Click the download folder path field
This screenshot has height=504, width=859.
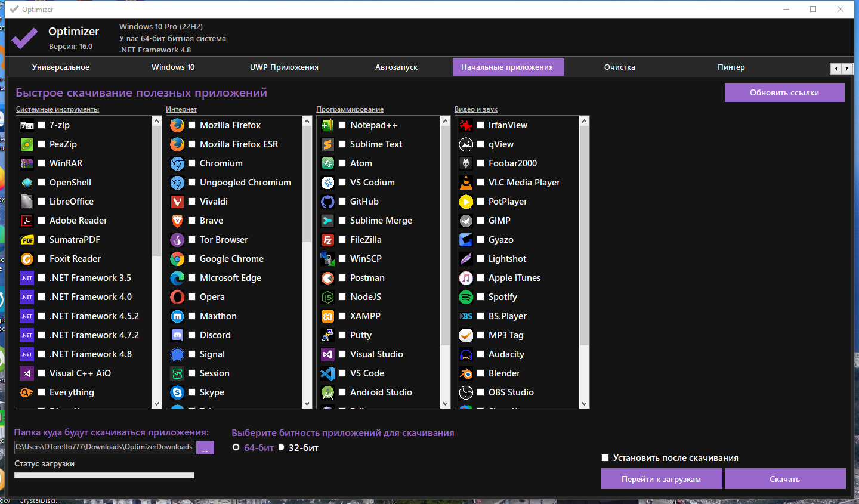104,447
